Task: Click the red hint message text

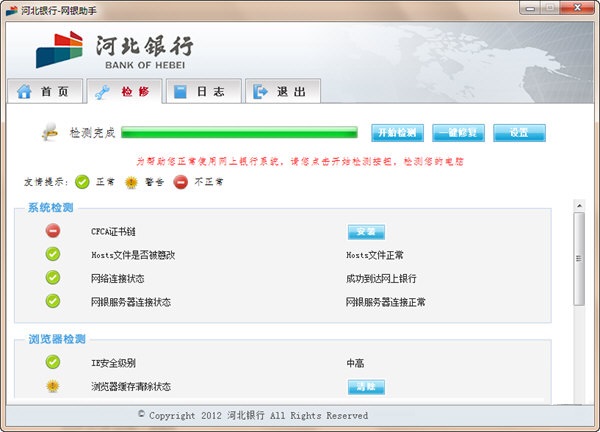Action: click(300, 161)
